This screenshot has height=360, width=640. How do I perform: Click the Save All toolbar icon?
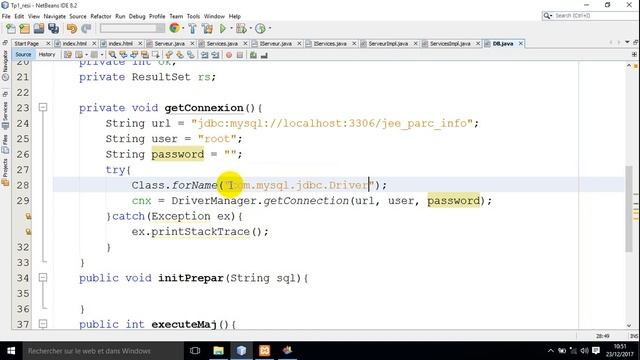(x=53, y=29)
